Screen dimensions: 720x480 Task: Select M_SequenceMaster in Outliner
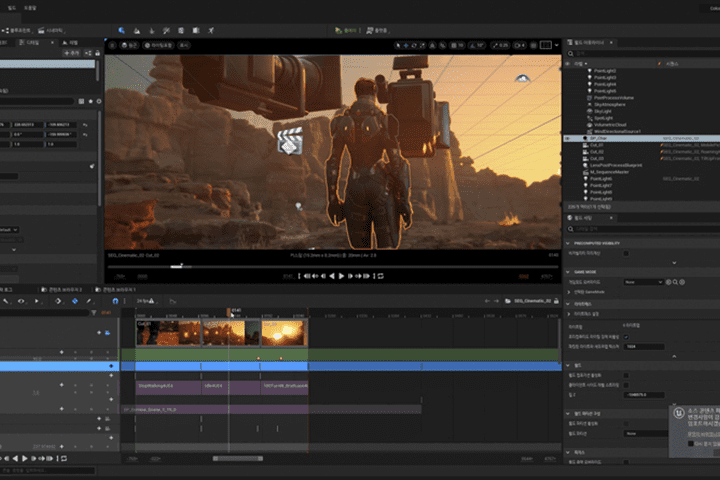(609, 172)
